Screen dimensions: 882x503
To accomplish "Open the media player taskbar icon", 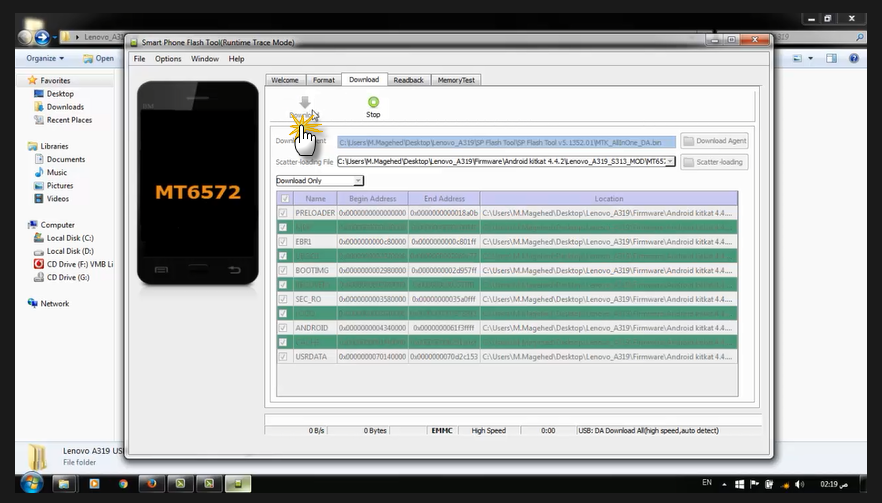I will click(x=94, y=483).
